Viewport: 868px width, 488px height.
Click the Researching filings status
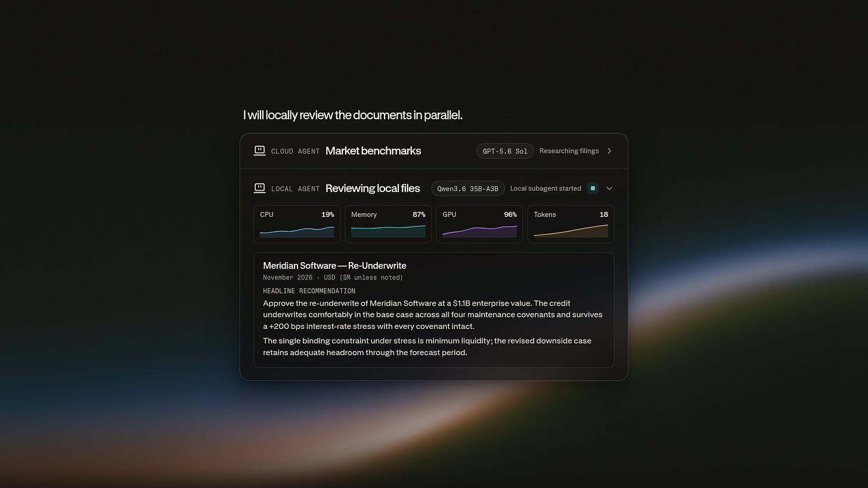pyautogui.click(x=569, y=151)
